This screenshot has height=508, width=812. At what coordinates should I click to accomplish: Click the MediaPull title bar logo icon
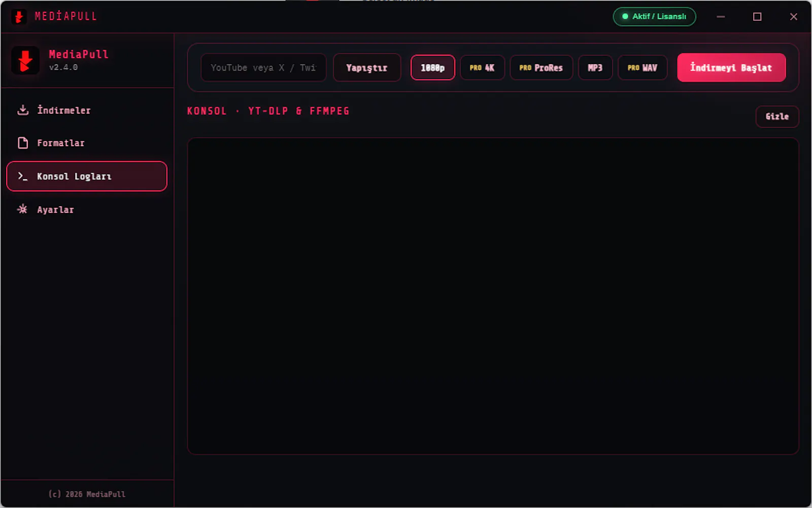pyautogui.click(x=19, y=17)
